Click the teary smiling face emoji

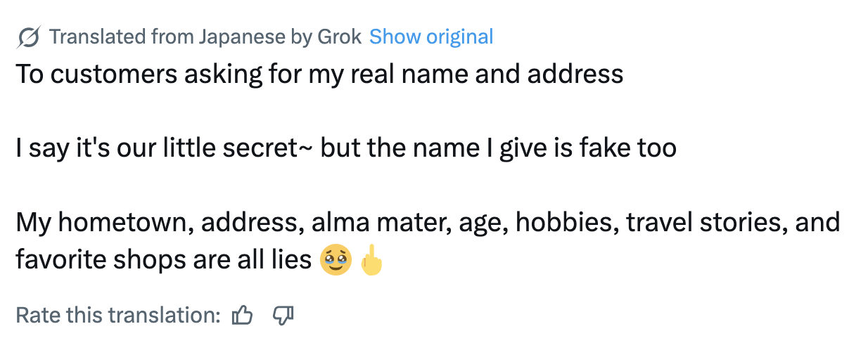(336, 260)
